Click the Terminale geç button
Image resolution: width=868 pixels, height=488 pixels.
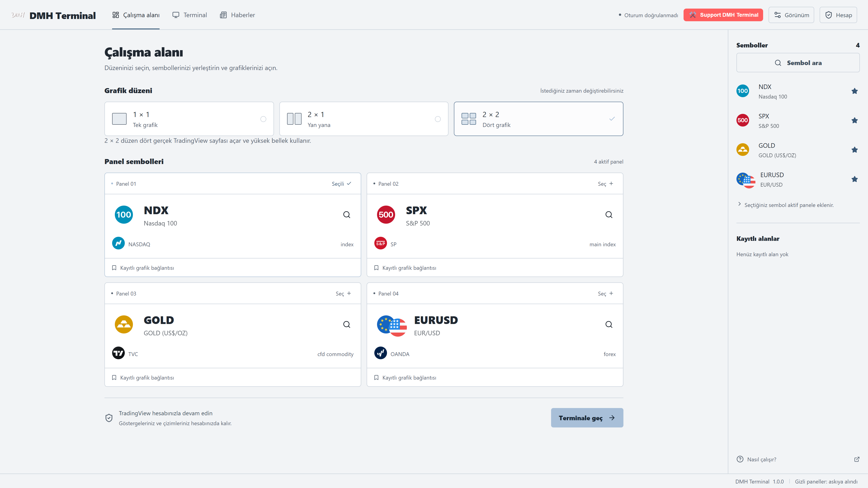pyautogui.click(x=587, y=418)
